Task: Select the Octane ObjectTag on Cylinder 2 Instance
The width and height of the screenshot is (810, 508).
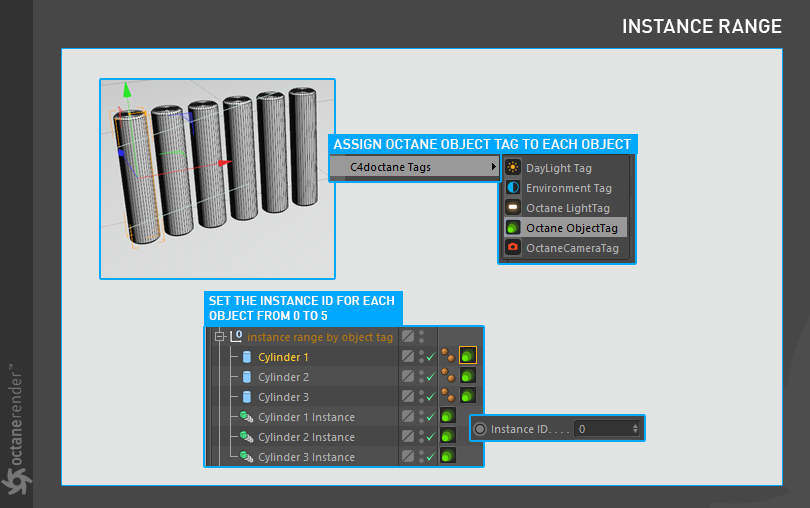Action: 447,436
